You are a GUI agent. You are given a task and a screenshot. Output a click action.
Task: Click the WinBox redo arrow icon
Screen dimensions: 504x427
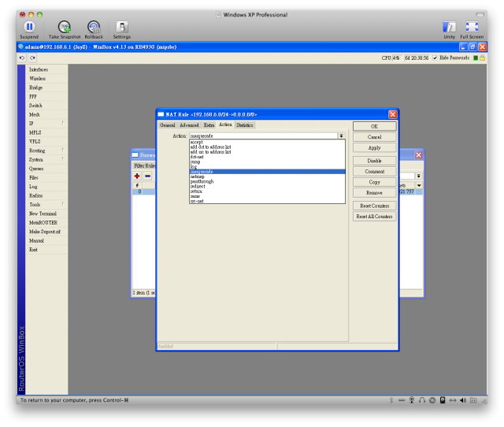tap(32, 58)
